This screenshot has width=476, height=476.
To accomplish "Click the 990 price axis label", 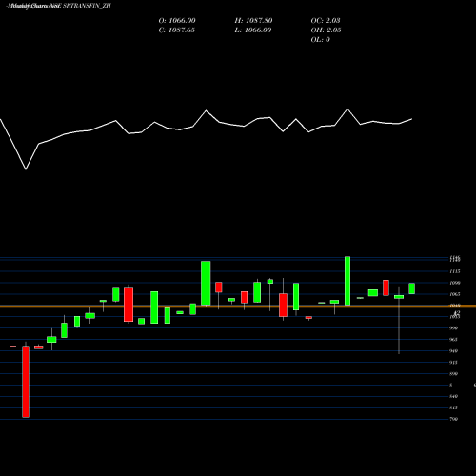I will point(454,328).
